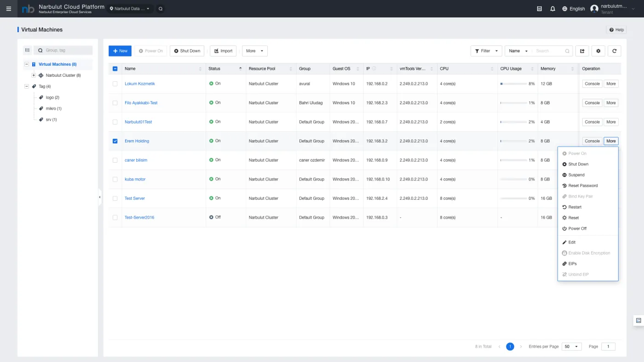Click the search magnifier in name search
The image size is (644, 362).
pos(567,51)
